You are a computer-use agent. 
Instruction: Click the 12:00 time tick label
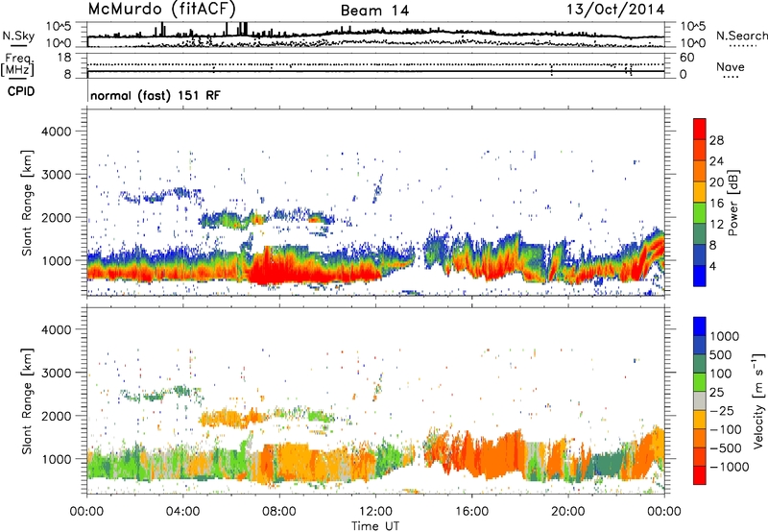[x=375, y=512]
